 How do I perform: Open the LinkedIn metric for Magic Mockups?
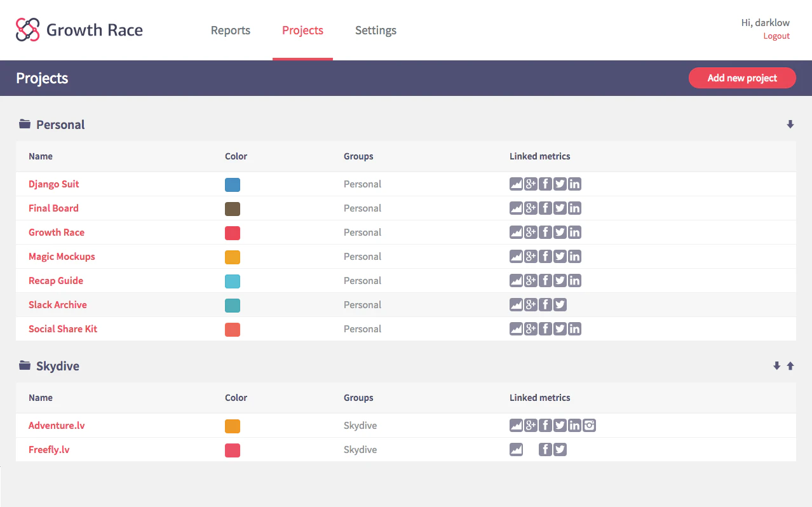[x=574, y=256]
